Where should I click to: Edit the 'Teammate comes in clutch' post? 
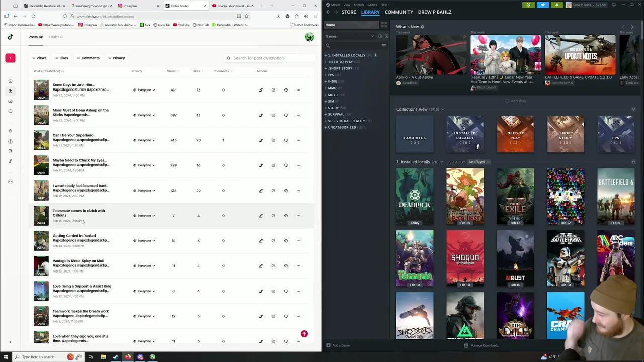(x=261, y=216)
